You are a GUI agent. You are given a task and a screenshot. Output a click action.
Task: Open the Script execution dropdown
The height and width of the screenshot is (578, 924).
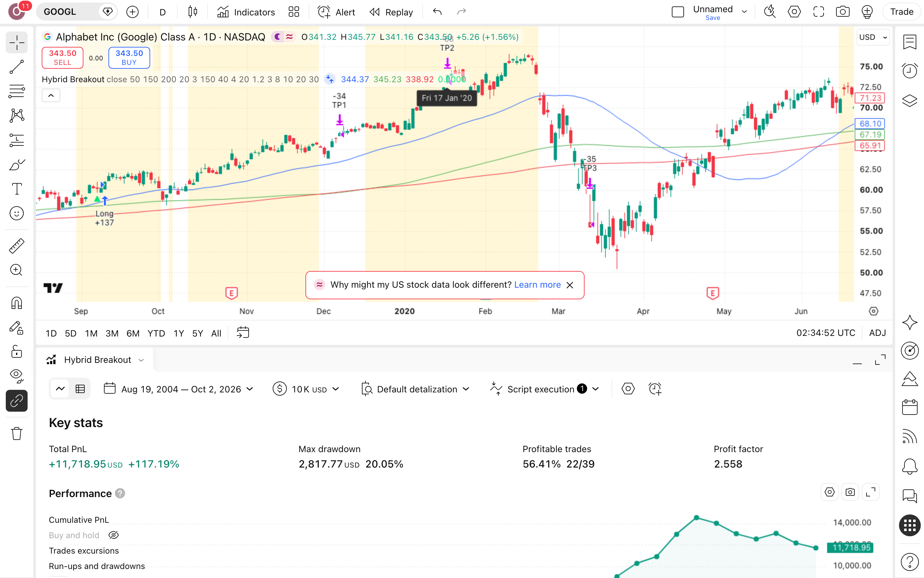(x=545, y=389)
